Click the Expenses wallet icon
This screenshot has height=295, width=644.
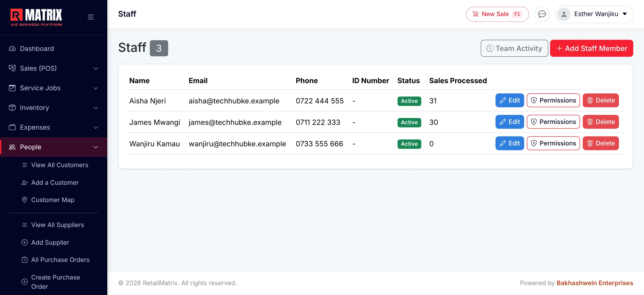[x=12, y=127]
